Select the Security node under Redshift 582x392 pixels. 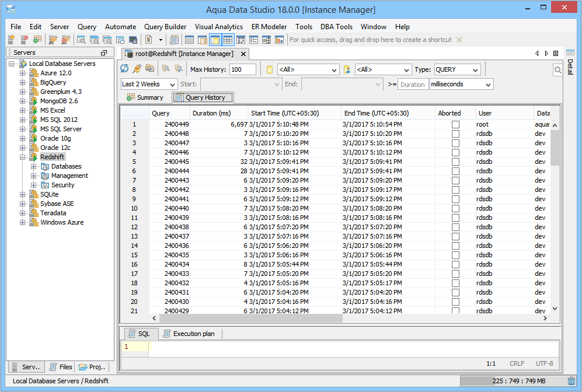click(x=62, y=185)
